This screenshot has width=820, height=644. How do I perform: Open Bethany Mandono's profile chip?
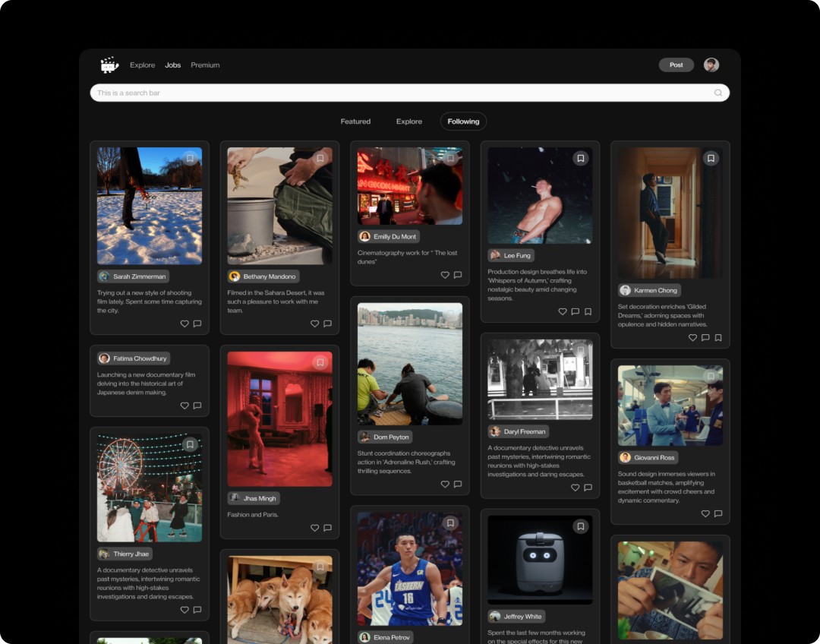click(263, 276)
